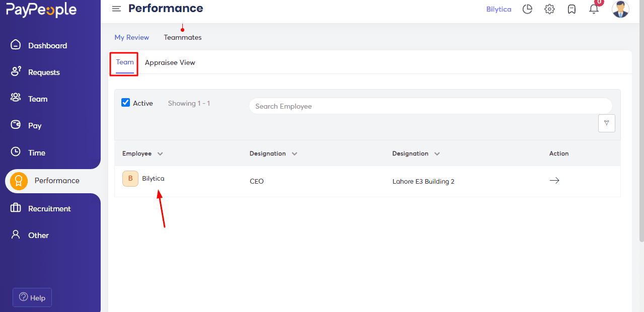
Task: Focus the Search Employee field
Action: pyautogui.click(x=431, y=106)
